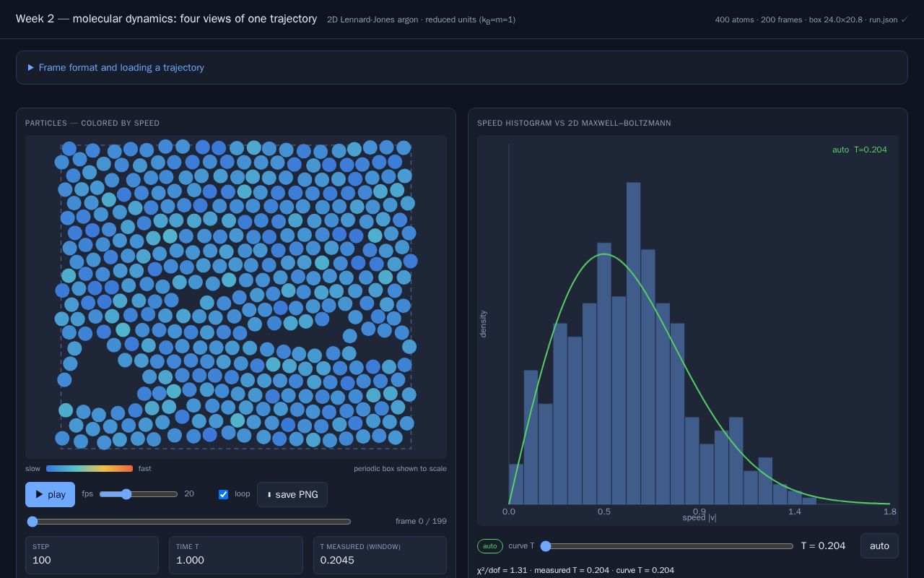Start playback with the play button
The height and width of the screenshot is (578, 924).
coord(50,494)
